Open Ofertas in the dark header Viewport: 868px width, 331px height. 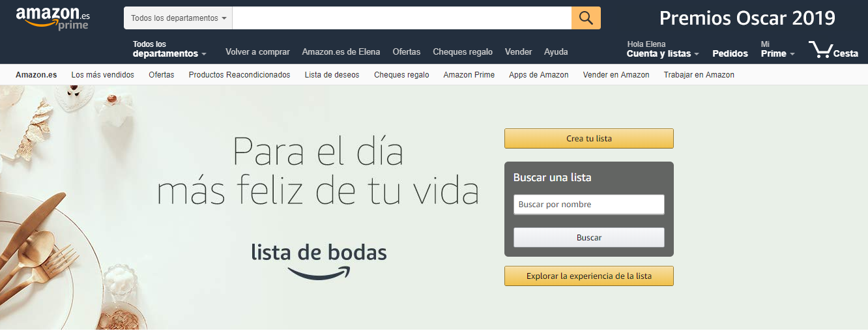coord(407,51)
